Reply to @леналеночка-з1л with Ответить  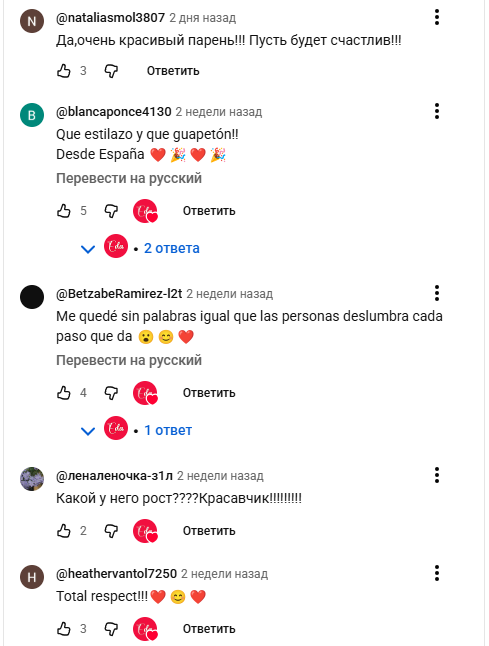coord(209,531)
